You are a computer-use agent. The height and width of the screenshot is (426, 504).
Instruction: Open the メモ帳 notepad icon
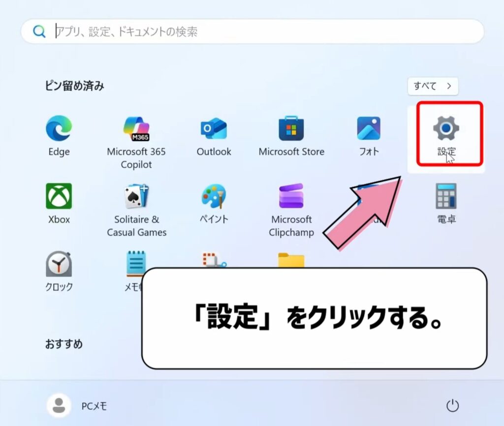(x=136, y=263)
